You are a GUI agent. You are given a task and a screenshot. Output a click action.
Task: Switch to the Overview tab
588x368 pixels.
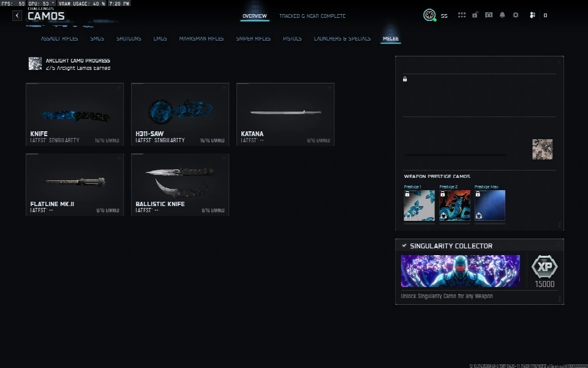point(255,16)
